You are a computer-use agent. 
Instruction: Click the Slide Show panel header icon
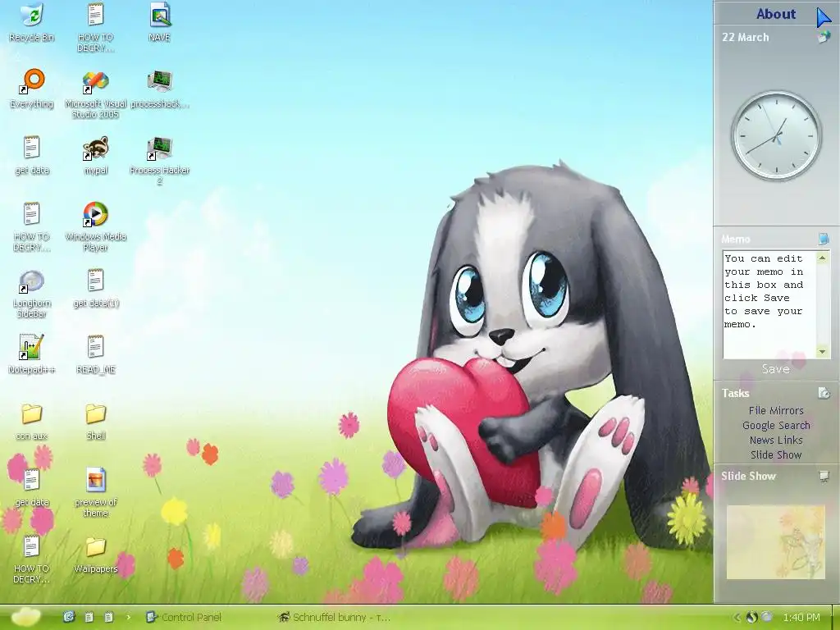click(824, 476)
